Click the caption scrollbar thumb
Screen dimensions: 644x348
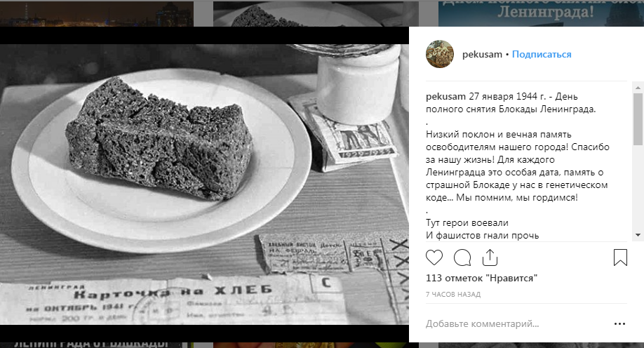pos(638,119)
